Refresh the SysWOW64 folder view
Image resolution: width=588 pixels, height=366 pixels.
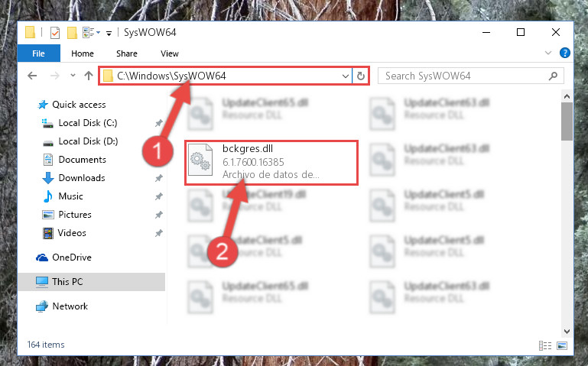coord(361,76)
